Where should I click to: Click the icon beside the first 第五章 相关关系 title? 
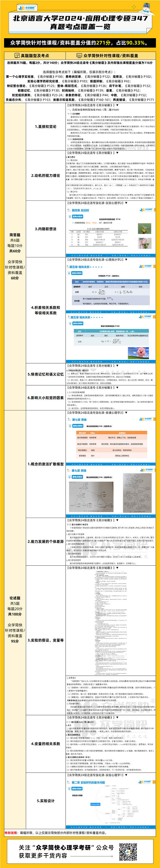[x=68, y=266]
